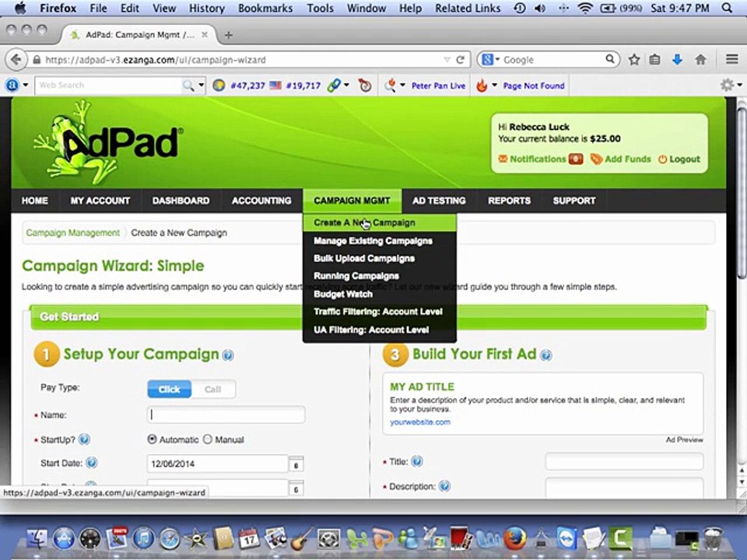747x560 pixels.
Task: Click the help icon beside Setup Your Campaign
Action: pyautogui.click(x=228, y=355)
